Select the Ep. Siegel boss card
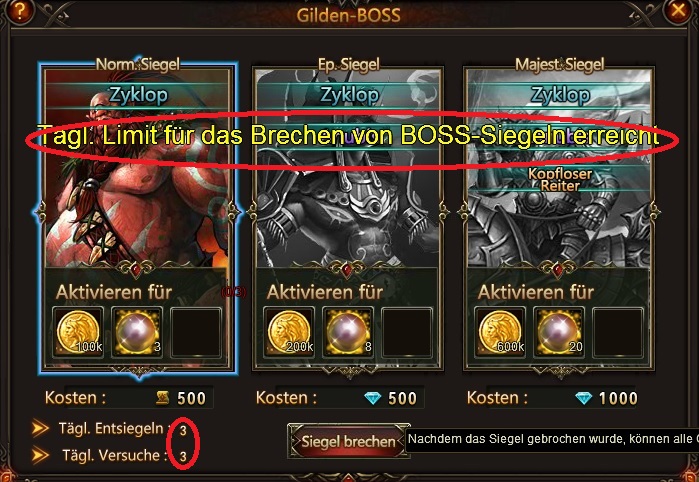Viewport: 699px width, 482px height. [x=348, y=218]
